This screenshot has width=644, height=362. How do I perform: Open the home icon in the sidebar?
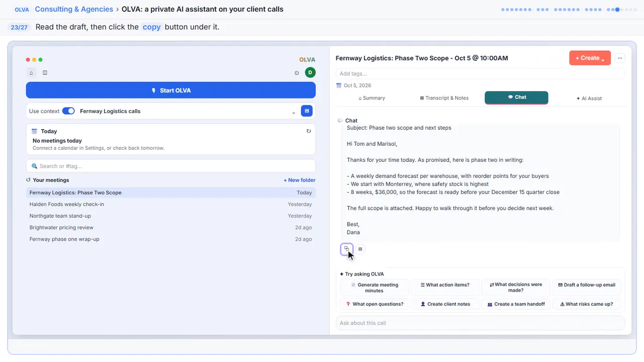click(x=31, y=73)
